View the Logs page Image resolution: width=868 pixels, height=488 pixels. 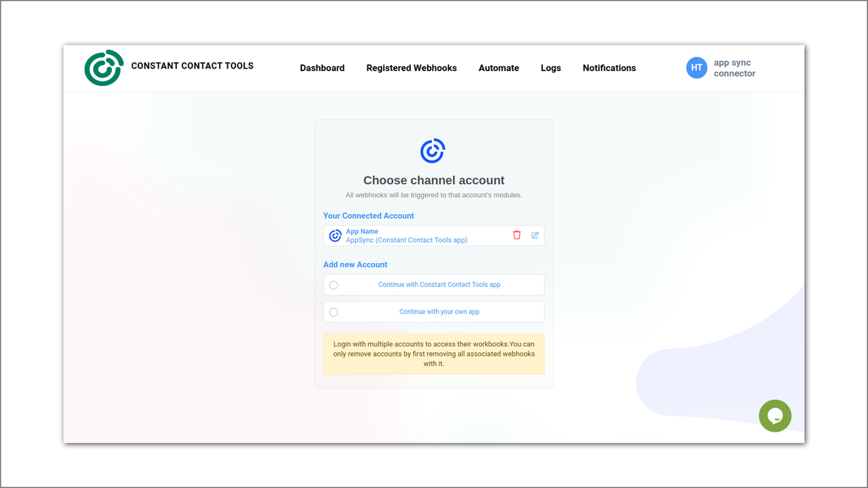click(551, 68)
